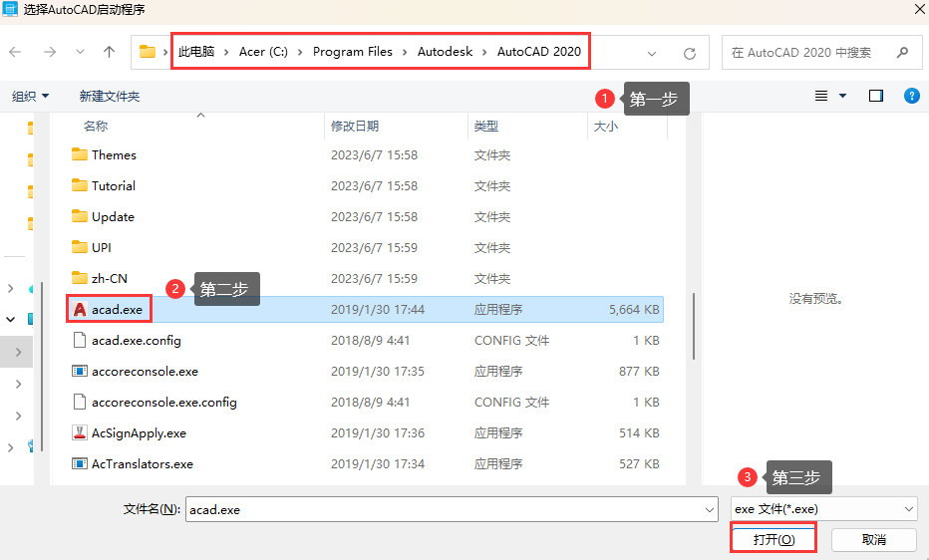Sort by 大小 column header
929x560 pixels.
click(606, 127)
